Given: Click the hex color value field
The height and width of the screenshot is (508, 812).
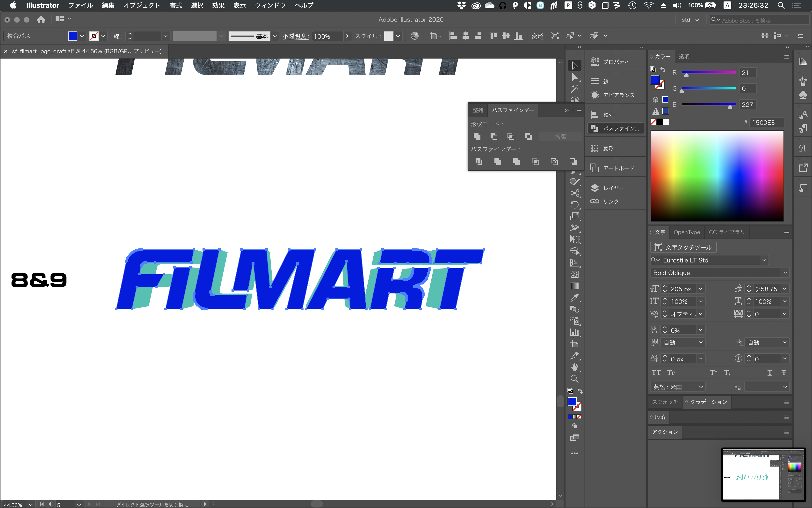Looking at the screenshot, I should (x=766, y=122).
